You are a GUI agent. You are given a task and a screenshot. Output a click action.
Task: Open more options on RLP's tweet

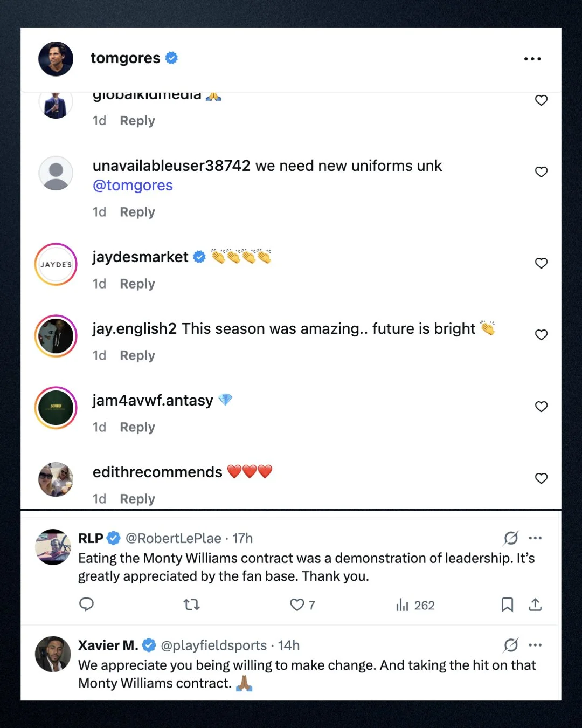(535, 538)
